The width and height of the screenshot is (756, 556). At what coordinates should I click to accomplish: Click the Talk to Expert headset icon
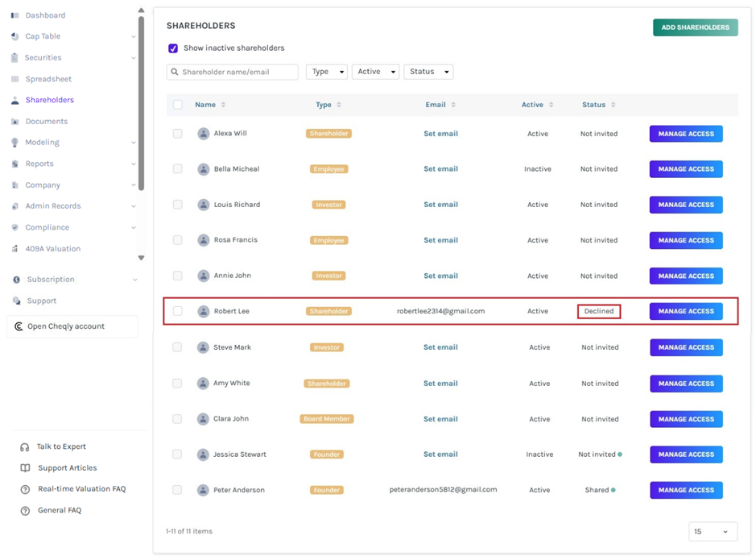coord(25,447)
